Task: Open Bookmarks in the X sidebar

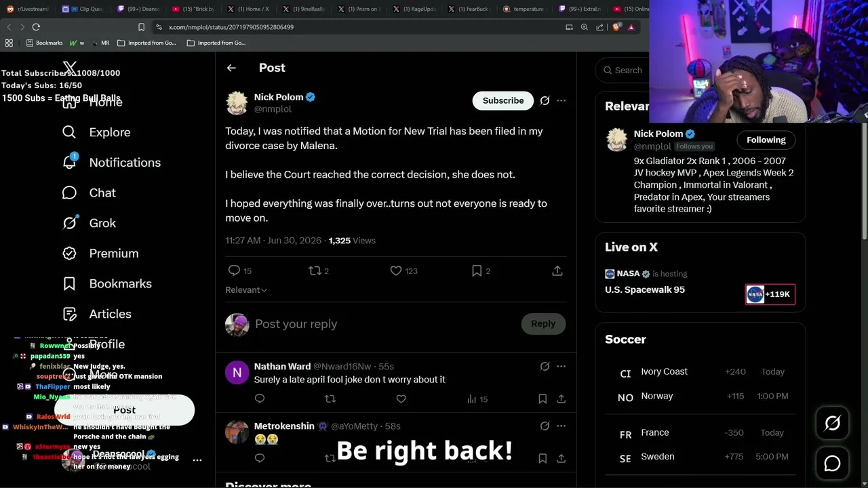Action: [106, 283]
